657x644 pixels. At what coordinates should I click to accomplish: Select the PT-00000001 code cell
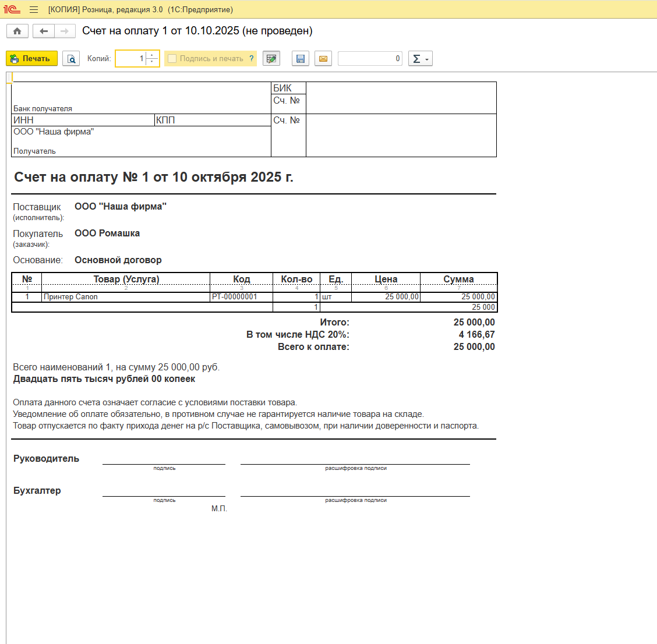point(241,297)
